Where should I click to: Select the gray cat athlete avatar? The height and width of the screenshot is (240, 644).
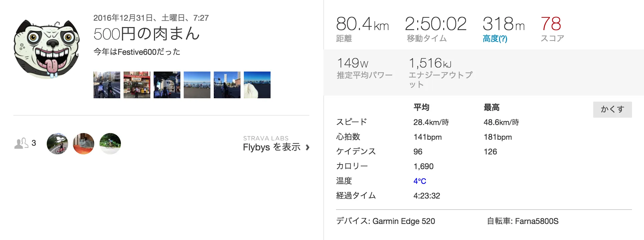(83, 143)
